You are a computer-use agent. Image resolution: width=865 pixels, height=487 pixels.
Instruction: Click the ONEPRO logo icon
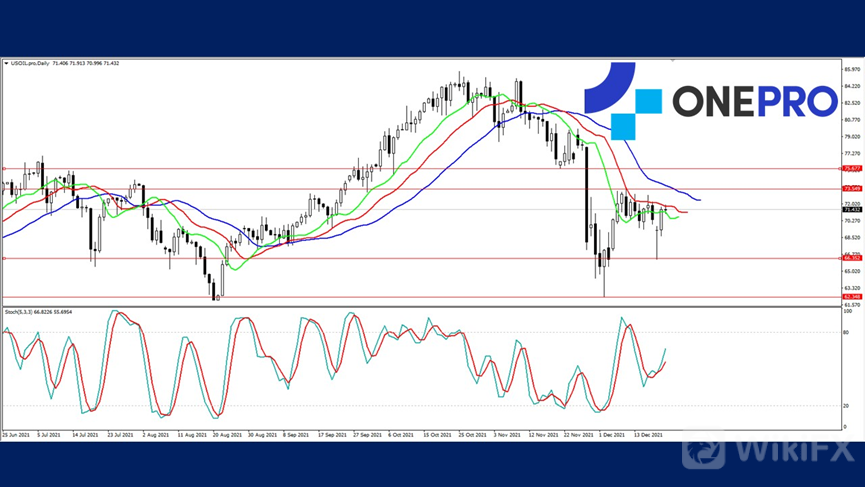(622, 100)
